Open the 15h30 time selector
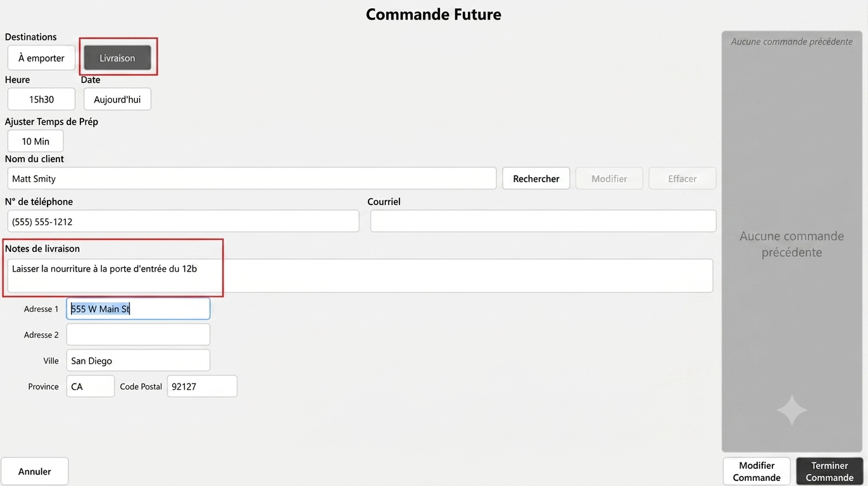The width and height of the screenshot is (868, 486). (x=41, y=99)
